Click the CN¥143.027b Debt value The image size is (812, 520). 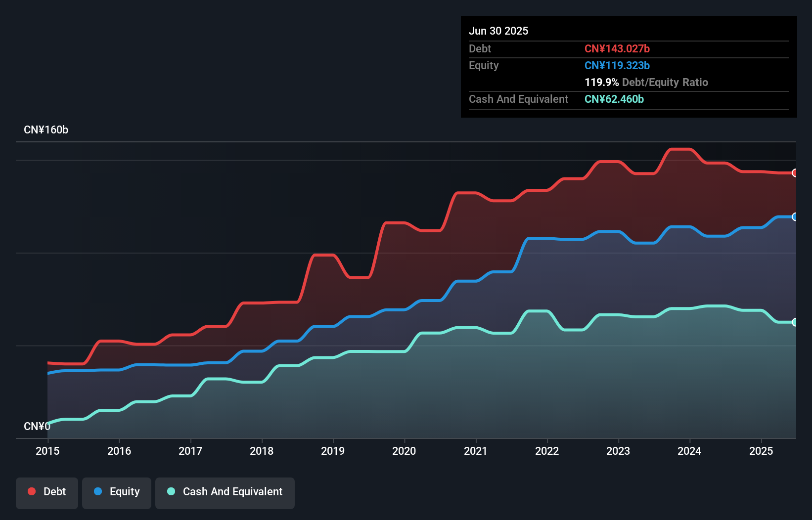[617, 48]
